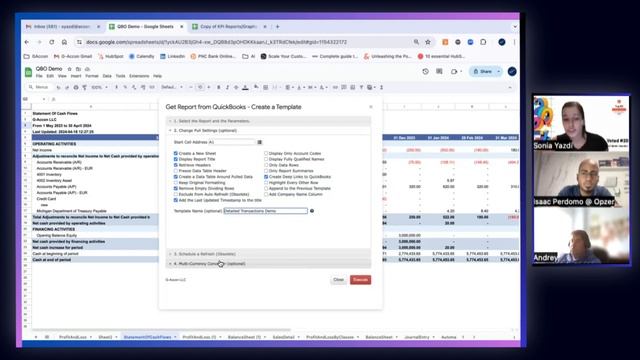The image size is (640, 360).
Task: Uncheck Create Deep Links to QuickBooks
Action: pyautogui.click(x=266, y=177)
